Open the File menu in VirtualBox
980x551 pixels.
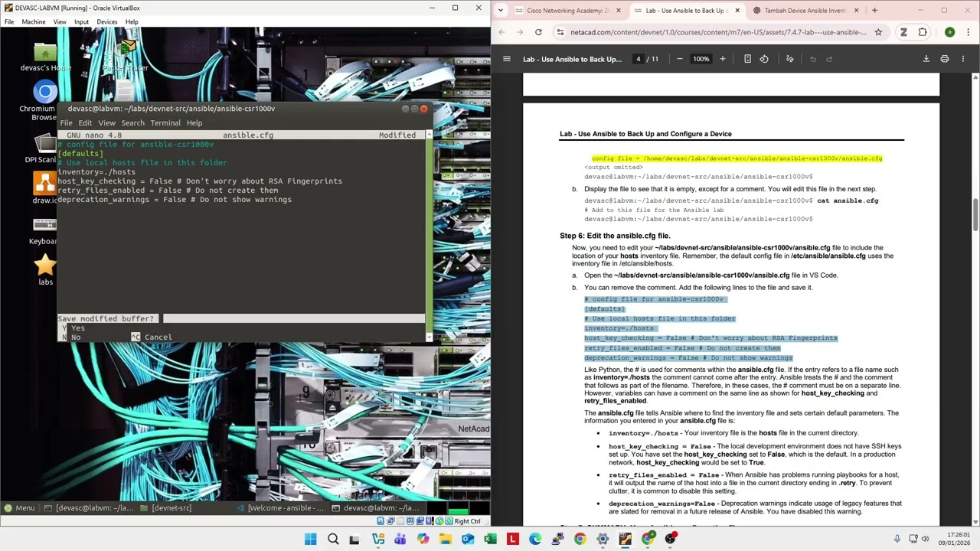pos(9,21)
